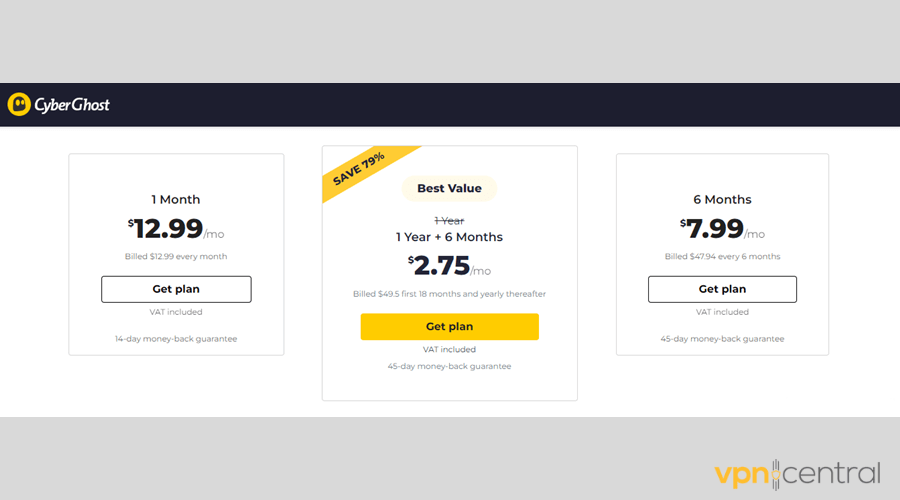Select the 6 Months plan title
900x500 pixels.
pyautogui.click(x=722, y=200)
